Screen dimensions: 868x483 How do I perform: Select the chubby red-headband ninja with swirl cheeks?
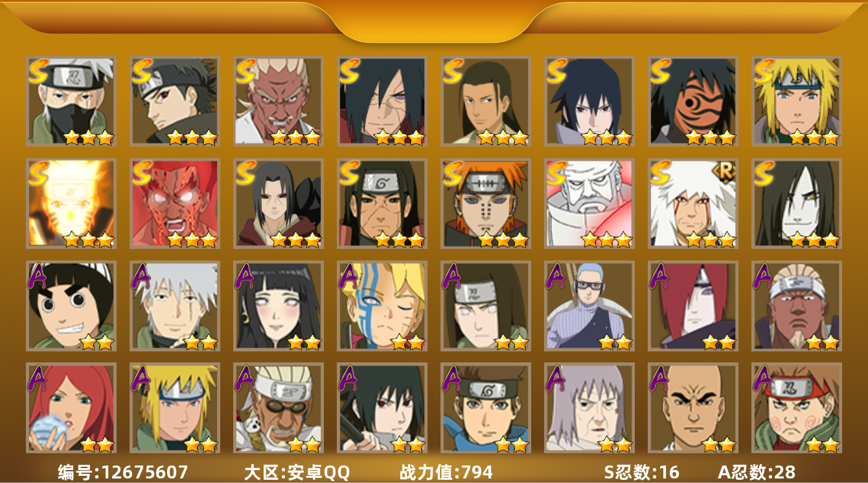coord(797,408)
